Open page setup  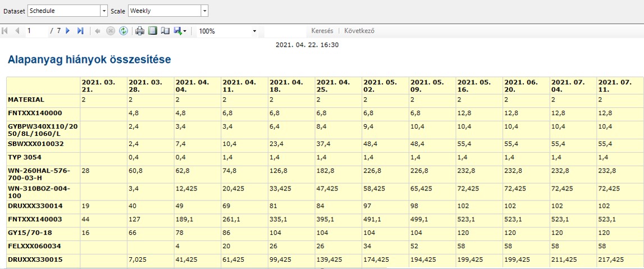165,31
